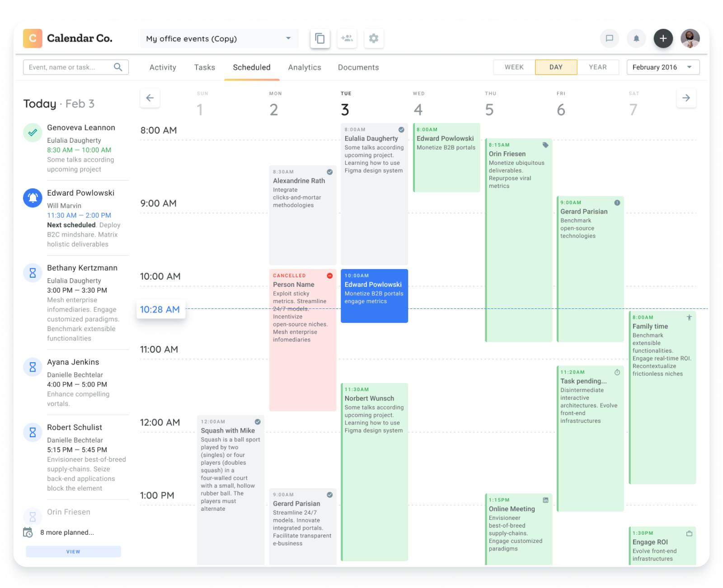
Task: Click the add people icon
Action: click(x=347, y=38)
